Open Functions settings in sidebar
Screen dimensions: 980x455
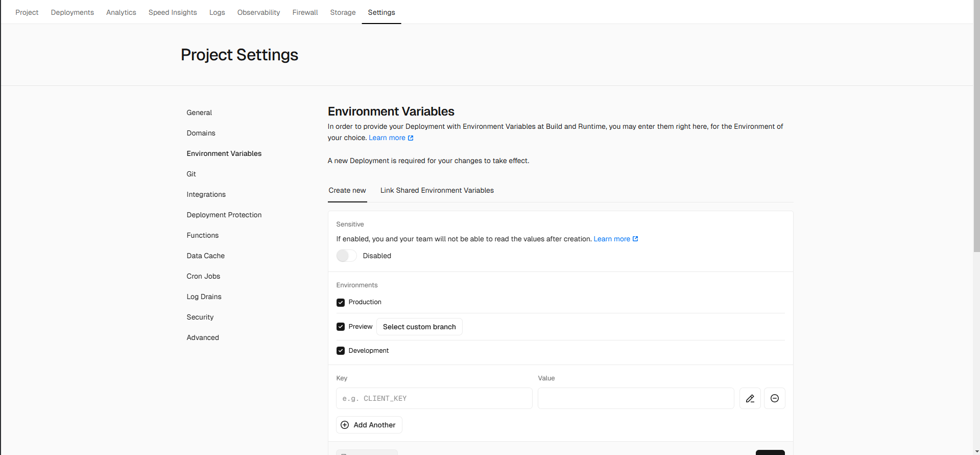pyautogui.click(x=203, y=235)
